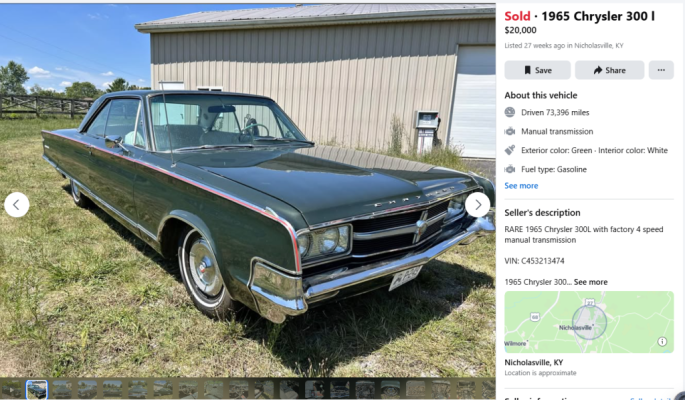Save this vehicle listing
This screenshot has height=400, width=685.
click(x=537, y=70)
